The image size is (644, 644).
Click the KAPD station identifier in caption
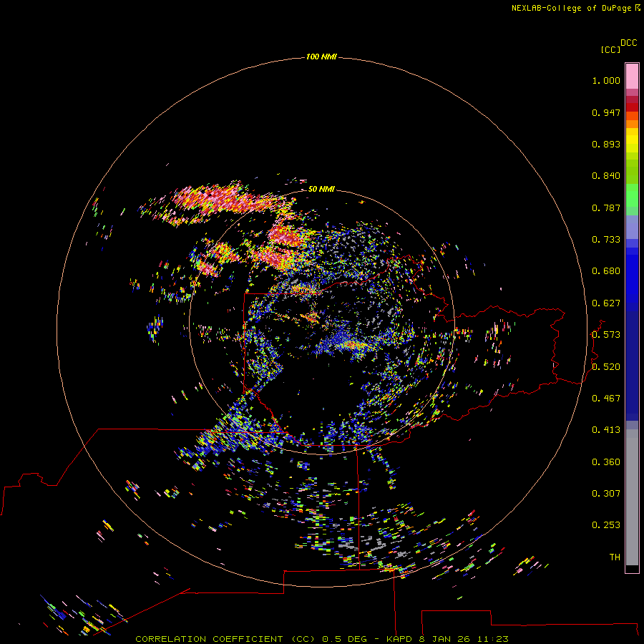399,639
